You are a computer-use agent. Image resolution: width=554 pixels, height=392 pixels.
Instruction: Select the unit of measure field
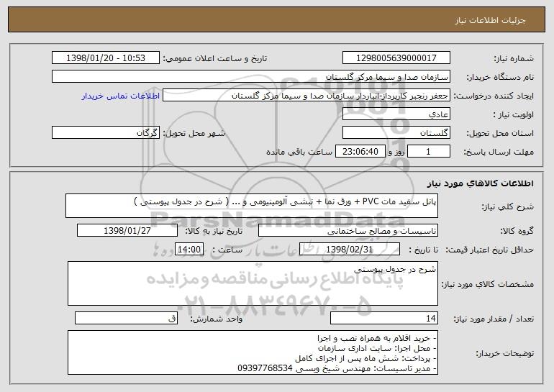(x=126, y=318)
